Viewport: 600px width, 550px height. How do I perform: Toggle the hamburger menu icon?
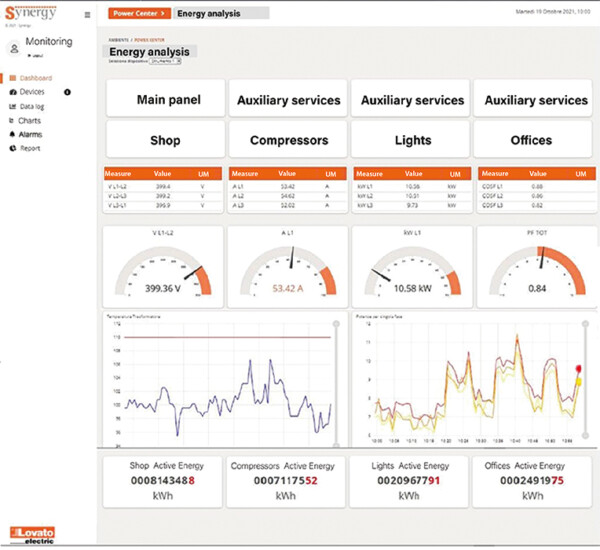click(x=87, y=15)
